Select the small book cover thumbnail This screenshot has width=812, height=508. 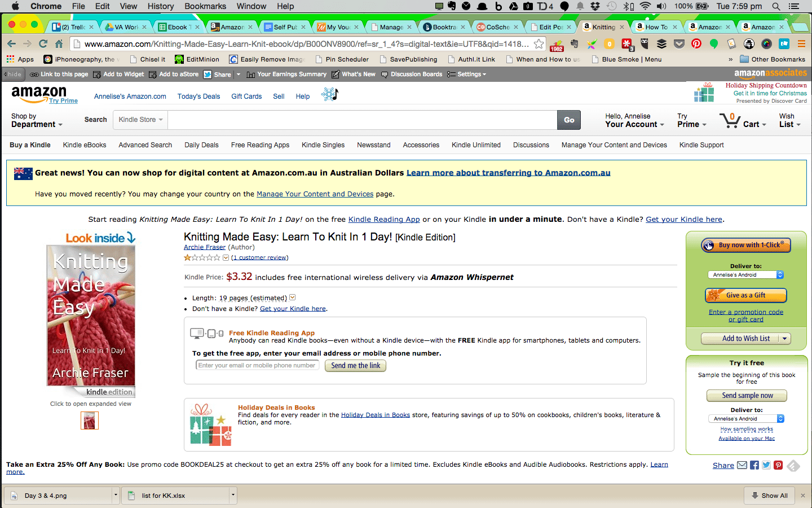pyautogui.click(x=90, y=421)
